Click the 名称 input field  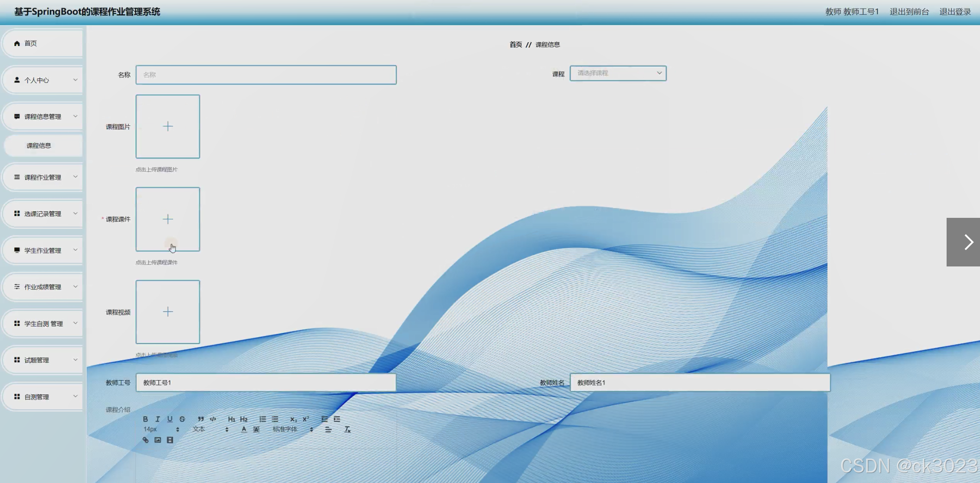click(x=266, y=75)
